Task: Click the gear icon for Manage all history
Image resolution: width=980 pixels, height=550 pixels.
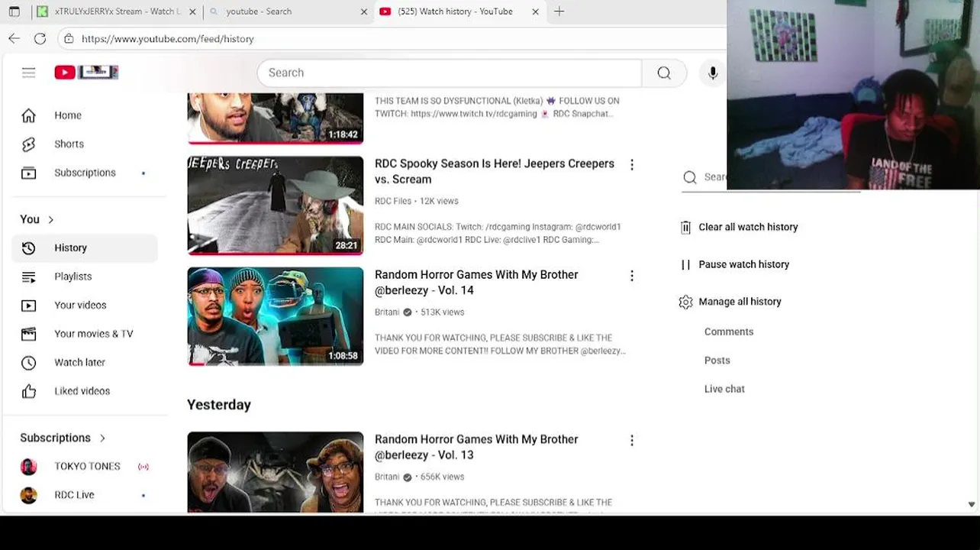Action: [x=685, y=302]
